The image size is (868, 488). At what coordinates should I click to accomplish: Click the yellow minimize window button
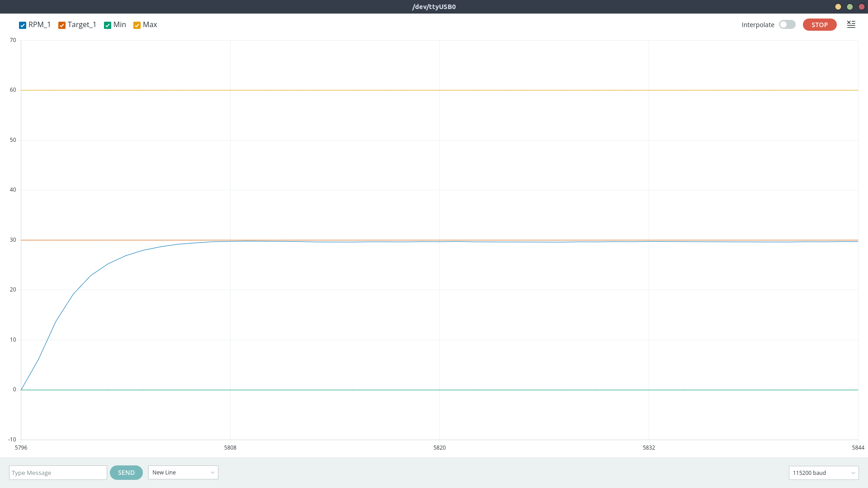point(838,7)
